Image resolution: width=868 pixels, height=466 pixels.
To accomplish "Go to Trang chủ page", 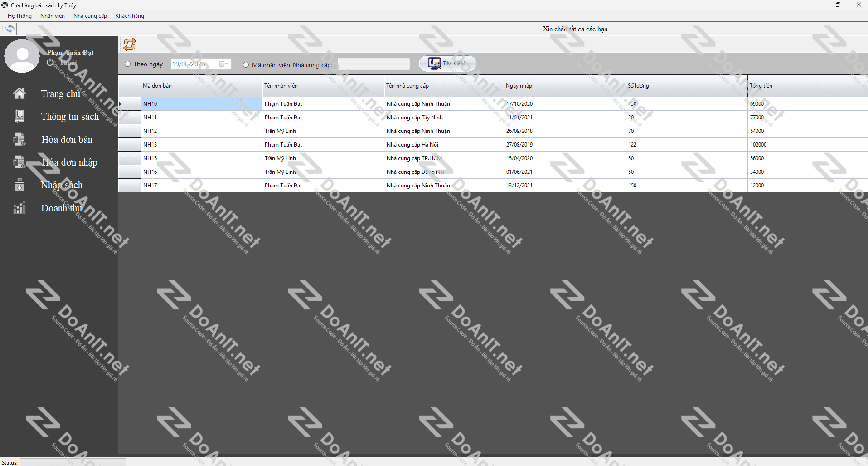I will click(61, 93).
